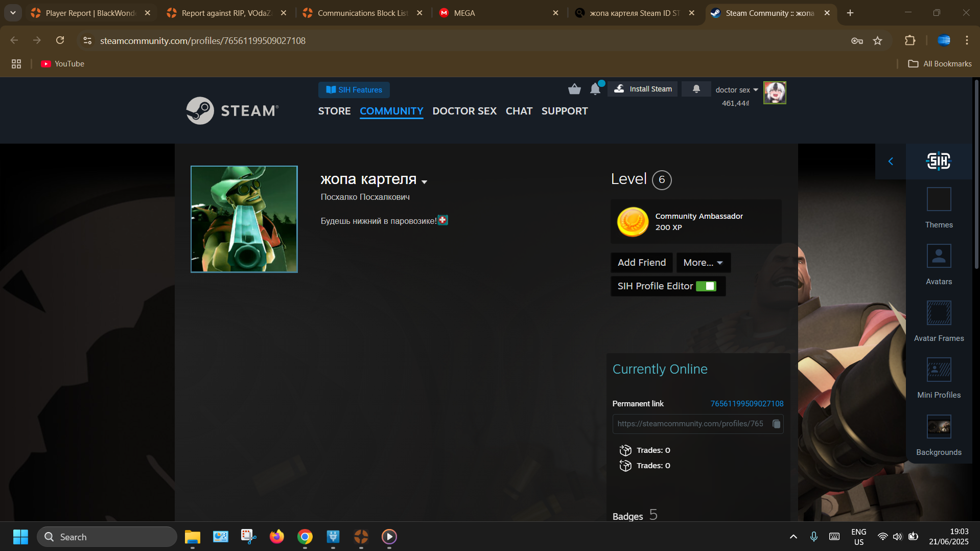The image size is (980, 551).
Task: Open the tab search dropdown in Chrome
Action: (x=13, y=13)
